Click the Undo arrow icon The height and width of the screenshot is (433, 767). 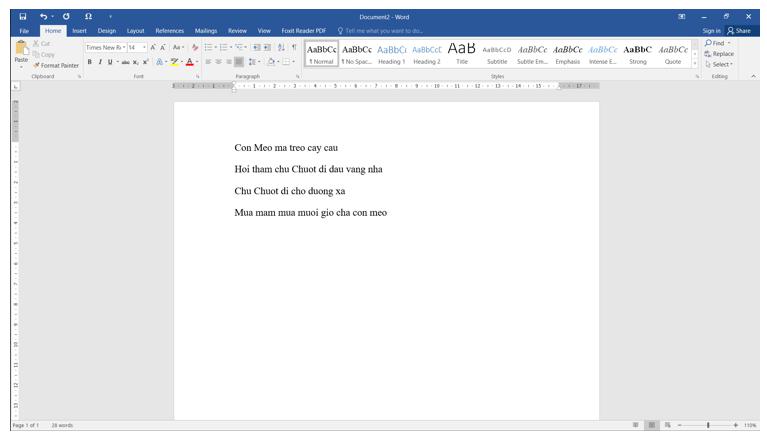[x=45, y=17]
